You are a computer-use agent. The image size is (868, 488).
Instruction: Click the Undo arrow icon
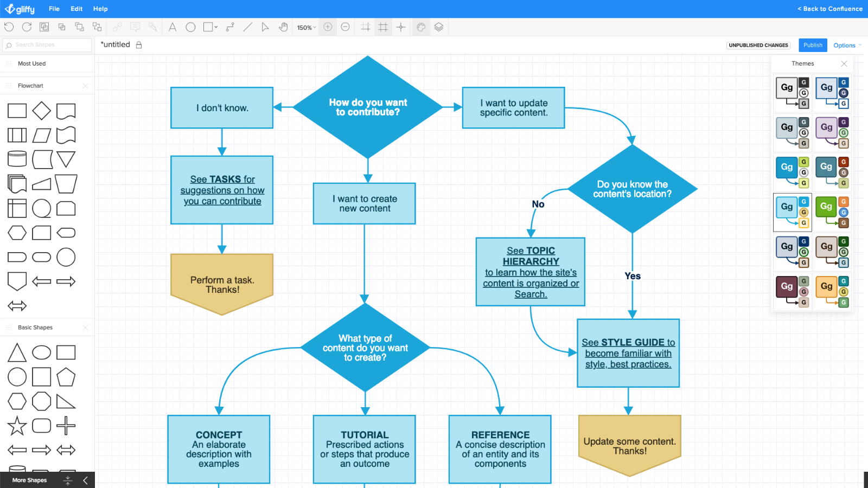(9, 27)
